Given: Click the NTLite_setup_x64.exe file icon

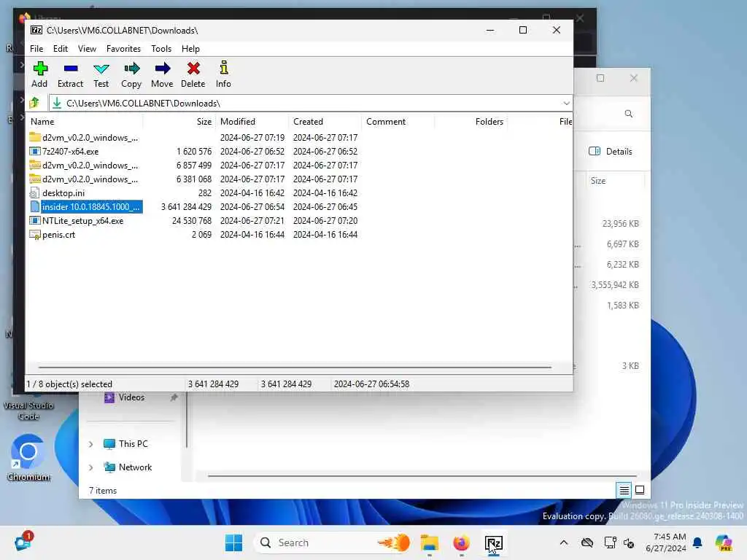Looking at the screenshot, I should (35, 220).
